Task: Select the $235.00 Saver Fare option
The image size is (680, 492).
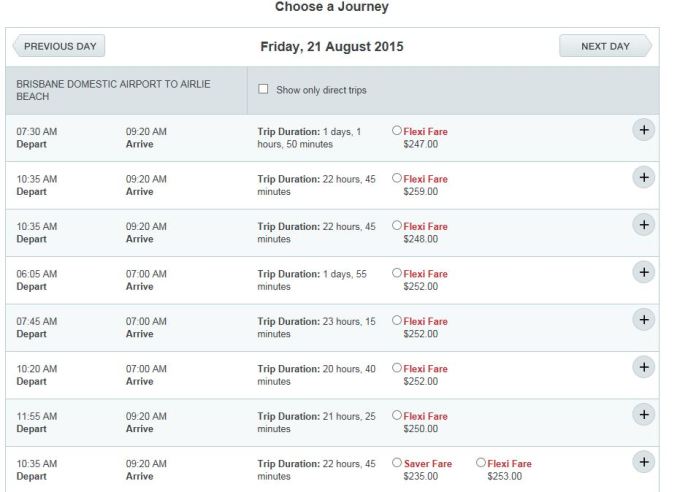Action: (x=397, y=463)
